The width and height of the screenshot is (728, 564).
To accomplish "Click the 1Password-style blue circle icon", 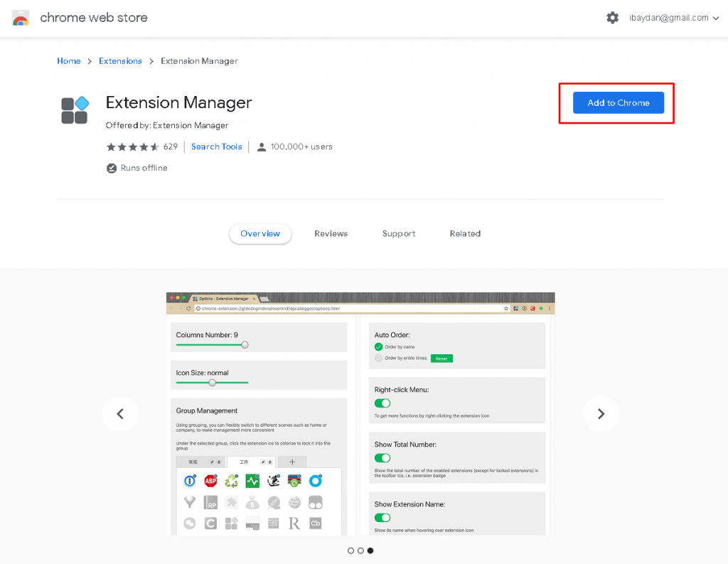I will (190, 481).
